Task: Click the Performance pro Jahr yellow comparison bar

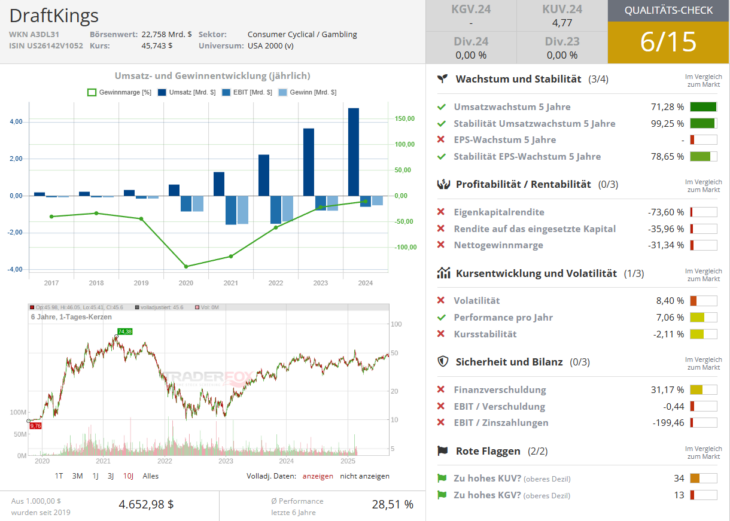Action: click(703, 318)
